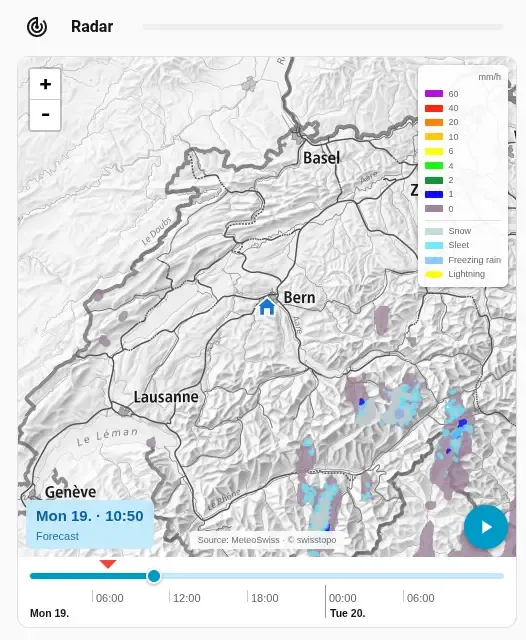Click the amber 10 mm/h swatch
Viewport: 526px width, 640px height.
(x=434, y=137)
